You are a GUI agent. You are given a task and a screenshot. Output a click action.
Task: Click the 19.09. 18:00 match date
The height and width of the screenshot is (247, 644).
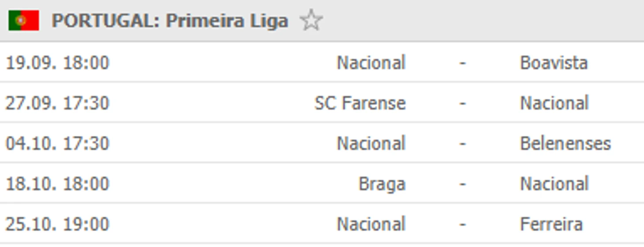(57, 63)
